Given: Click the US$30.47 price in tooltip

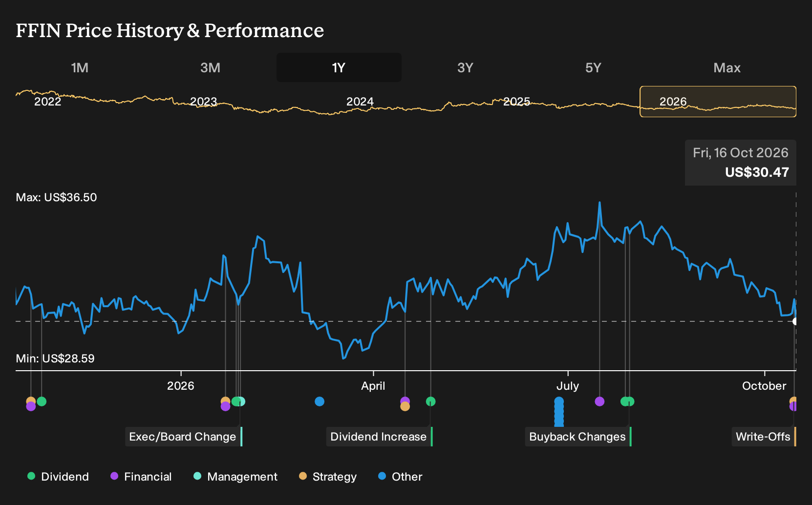Looking at the screenshot, I should pyautogui.click(x=757, y=172).
